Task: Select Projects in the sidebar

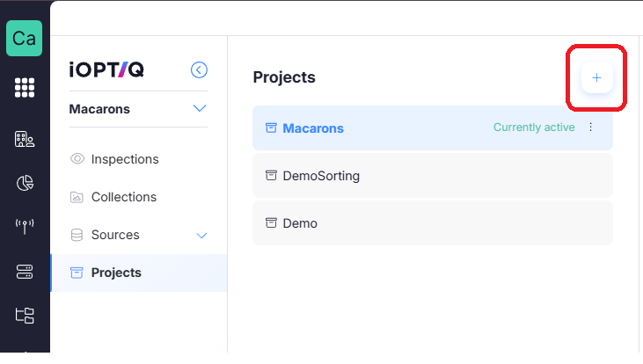Action: [139, 273]
